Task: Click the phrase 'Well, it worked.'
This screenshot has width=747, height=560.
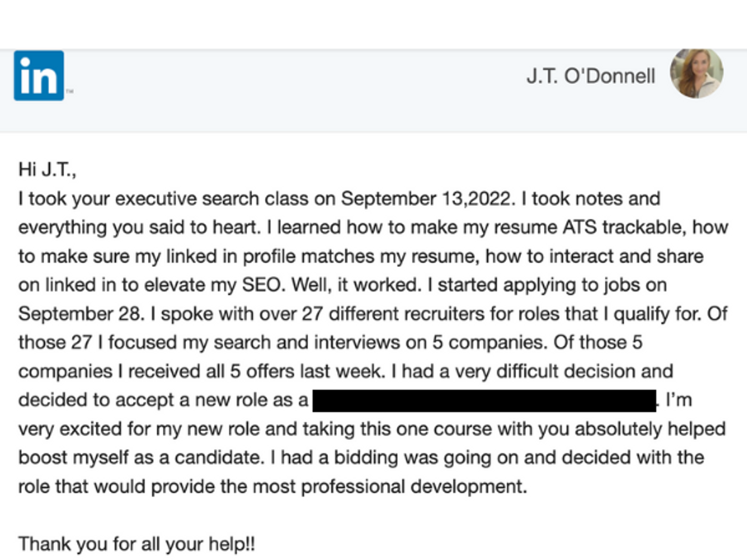Action: pyautogui.click(x=357, y=285)
